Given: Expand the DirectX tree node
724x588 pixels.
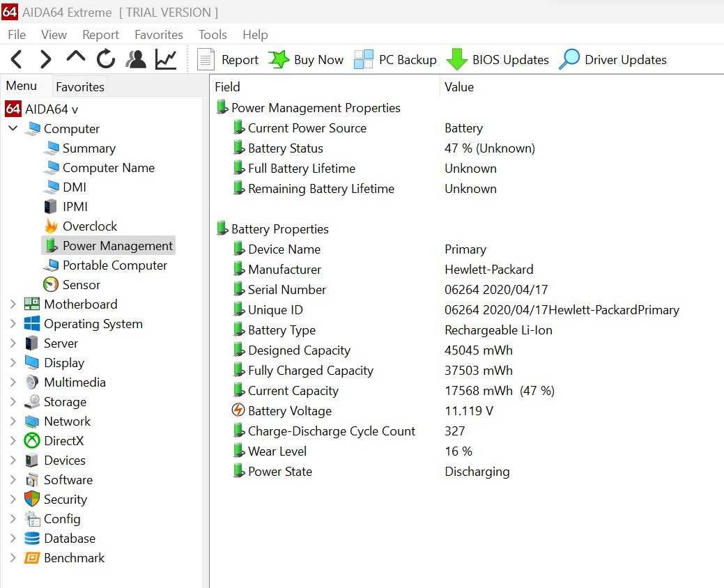Looking at the screenshot, I should tap(13, 441).
